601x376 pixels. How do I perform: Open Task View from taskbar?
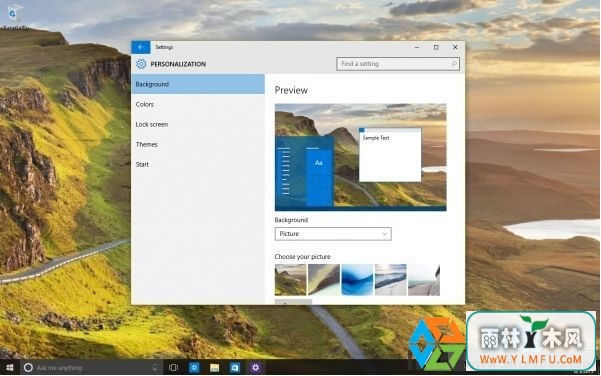coord(173,368)
